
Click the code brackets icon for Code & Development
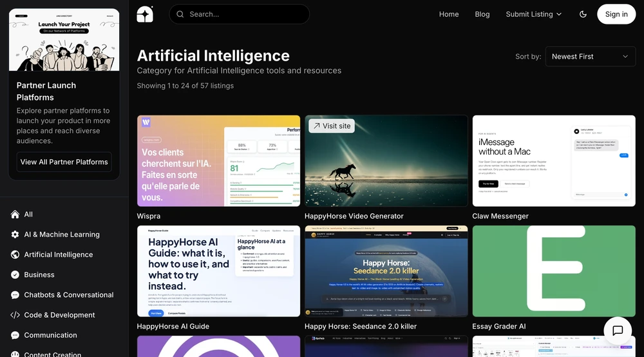pyautogui.click(x=15, y=315)
